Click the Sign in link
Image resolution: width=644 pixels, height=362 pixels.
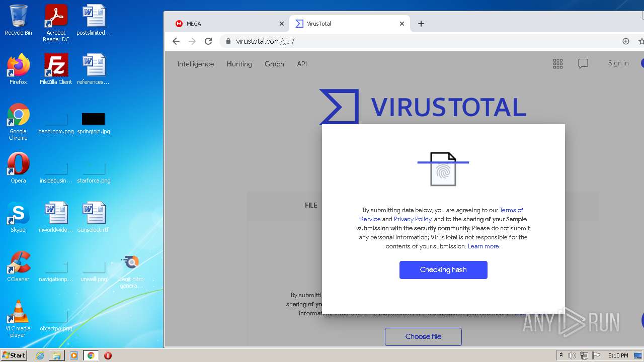pos(618,63)
